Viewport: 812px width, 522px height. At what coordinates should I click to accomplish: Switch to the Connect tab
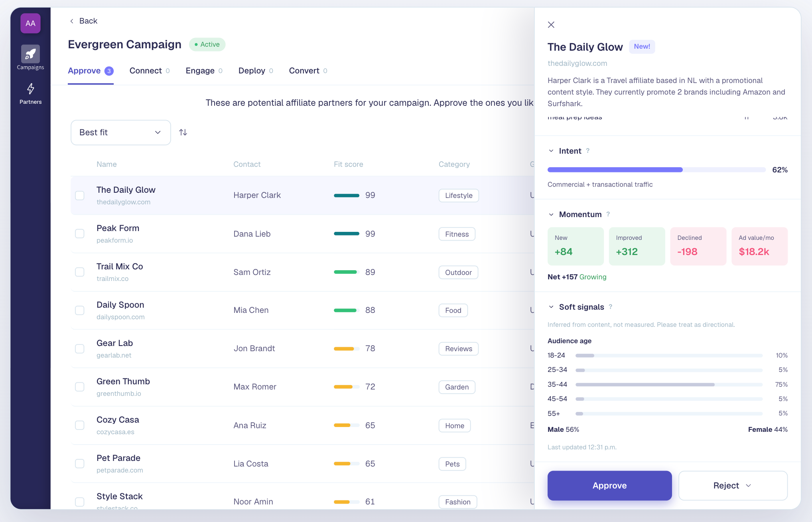click(x=150, y=71)
